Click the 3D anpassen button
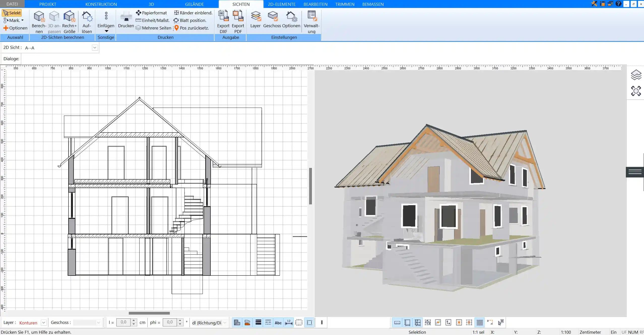The height and width of the screenshot is (335, 644). [x=54, y=22]
